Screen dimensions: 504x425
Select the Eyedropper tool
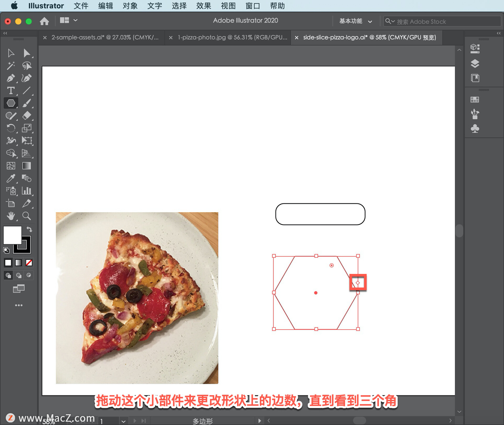coord(11,178)
